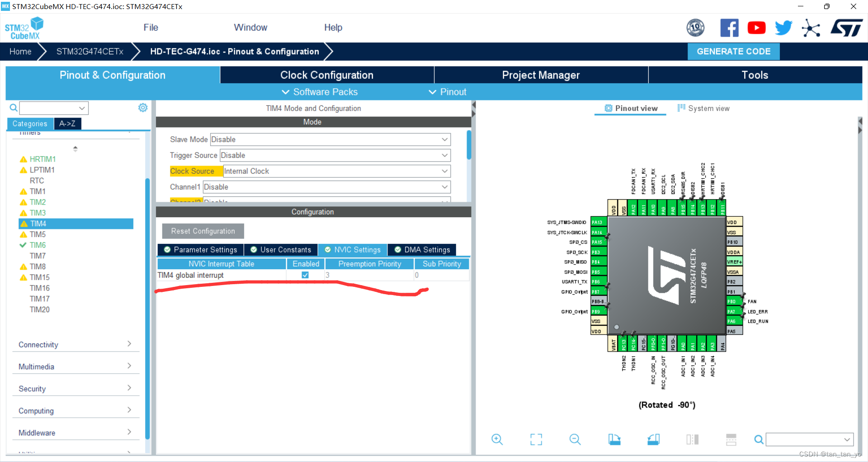
Task: Select TIM6 in timers list
Action: (x=38, y=245)
